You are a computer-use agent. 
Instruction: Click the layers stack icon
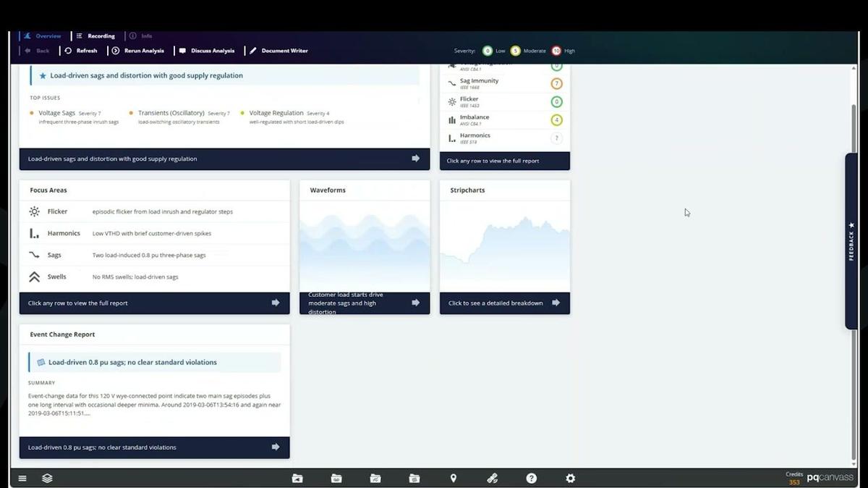click(x=47, y=478)
